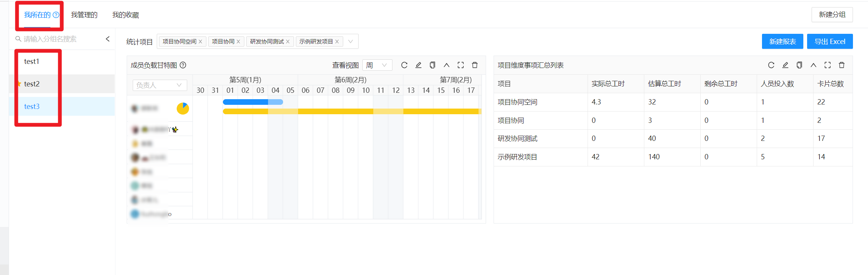Remove the 项目协同空间 tag
The width and height of the screenshot is (868, 275).
200,42
